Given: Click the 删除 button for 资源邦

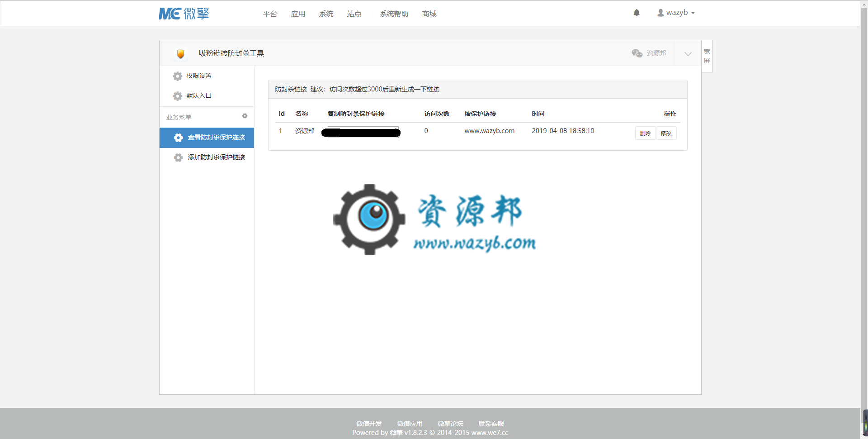Looking at the screenshot, I should pyautogui.click(x=645, y=133).
